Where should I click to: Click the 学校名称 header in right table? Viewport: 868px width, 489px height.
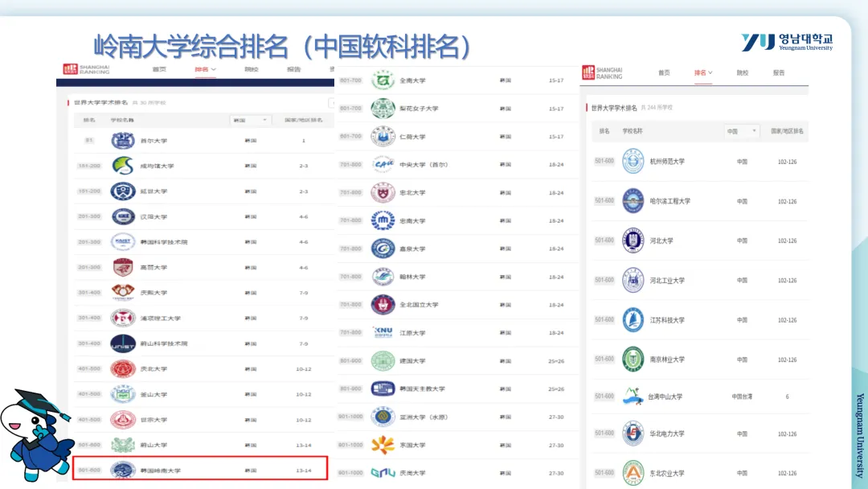coord(633,131)
